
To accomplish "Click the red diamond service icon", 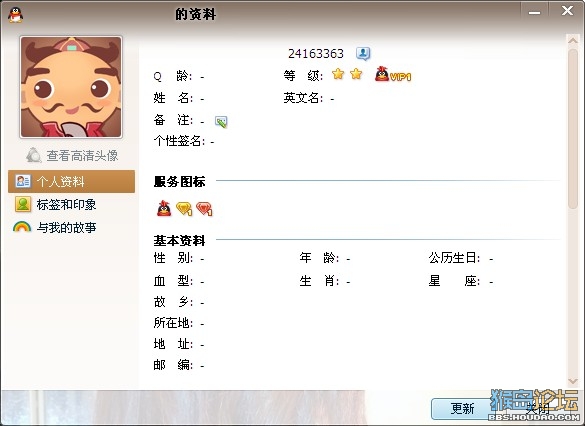I will click(x=204, y=209).
